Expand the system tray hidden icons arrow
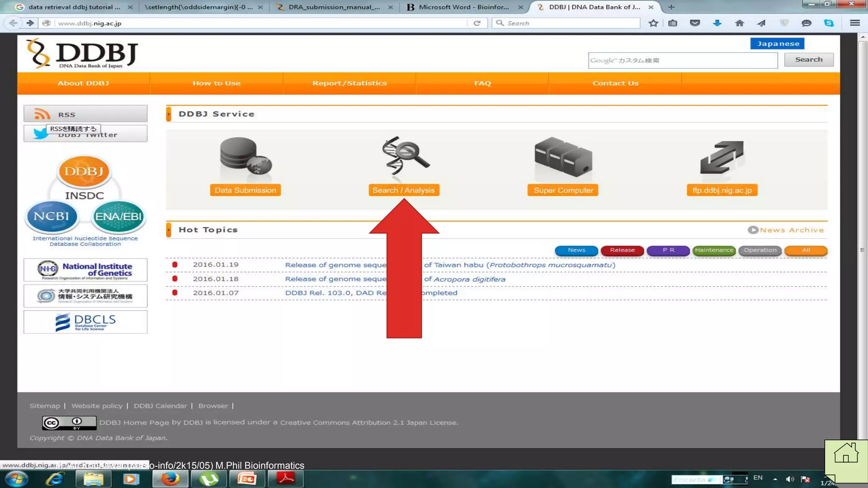The image size is (868, 488). (775, 479)
